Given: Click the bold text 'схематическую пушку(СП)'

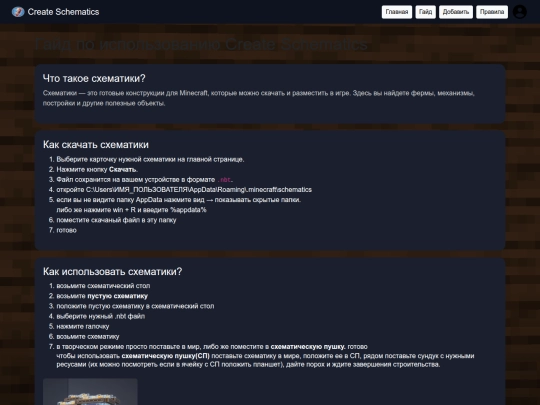Looking at the screenshot, I should [x=166, y=356].
